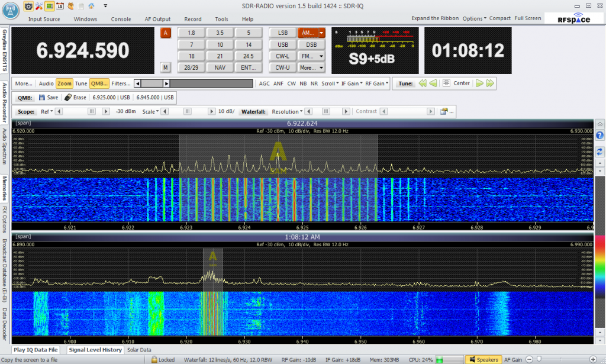Switch to Compact layout

click(499, 18)
